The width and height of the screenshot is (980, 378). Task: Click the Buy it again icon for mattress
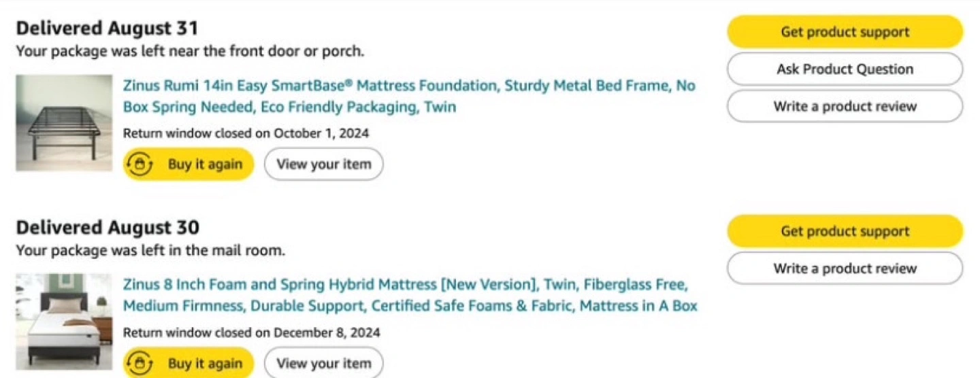[140, 363]
